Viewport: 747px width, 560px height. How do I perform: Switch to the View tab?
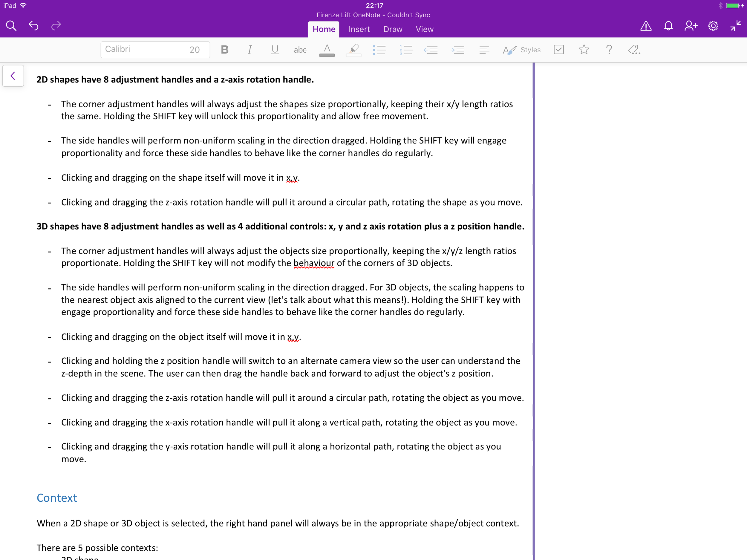425,29
